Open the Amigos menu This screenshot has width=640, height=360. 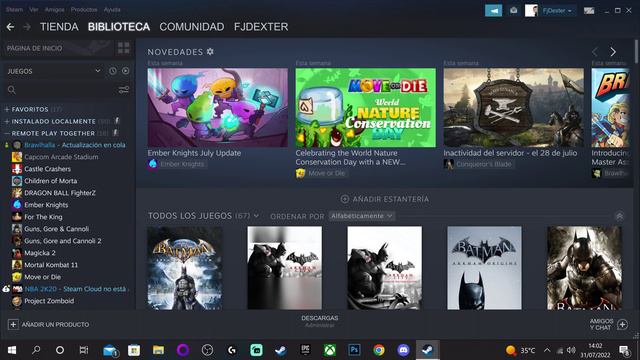pos(54,9)
